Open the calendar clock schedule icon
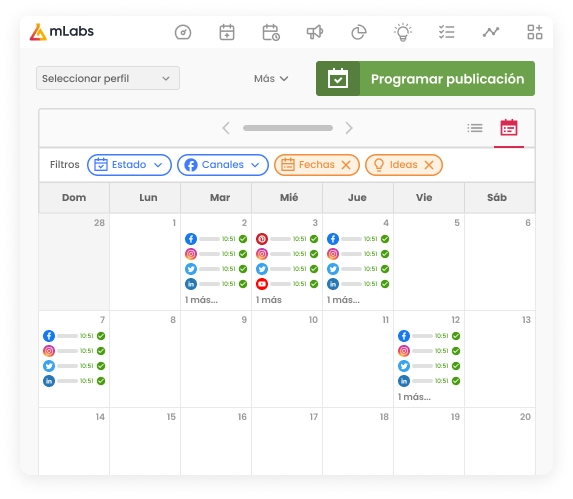Screen dimensions: 573x499 coord(271,32)
